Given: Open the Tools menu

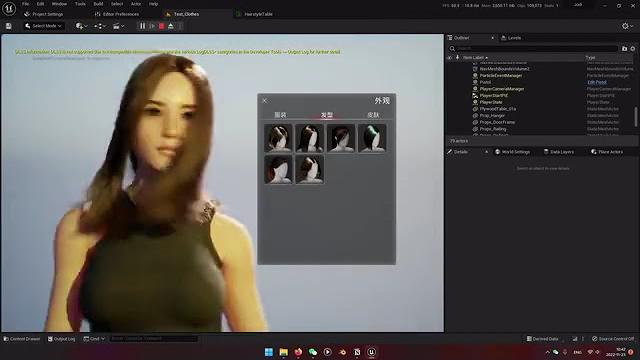Looking at the screenshot, I should pyautogui.click(x=80, y=4).
